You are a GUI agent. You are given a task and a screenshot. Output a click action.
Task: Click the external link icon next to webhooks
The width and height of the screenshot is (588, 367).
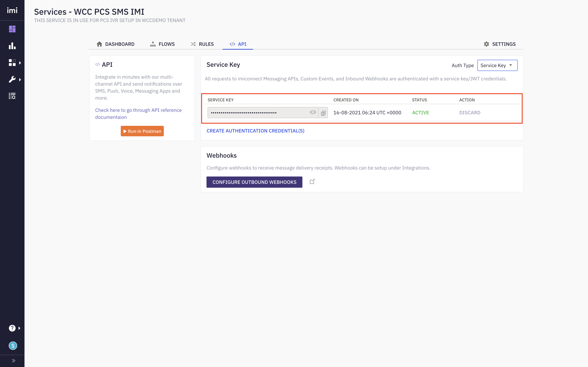click(x=312, y=181)
